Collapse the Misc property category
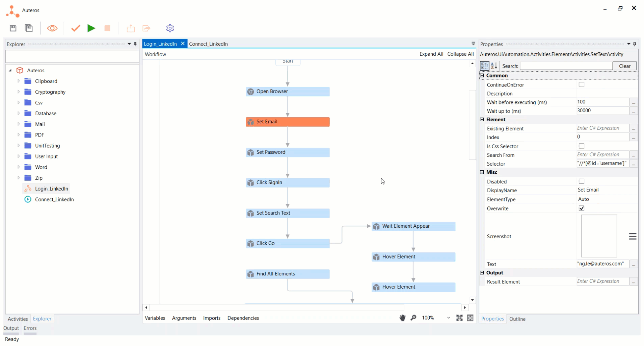644x346 pixels. [482, 172]
